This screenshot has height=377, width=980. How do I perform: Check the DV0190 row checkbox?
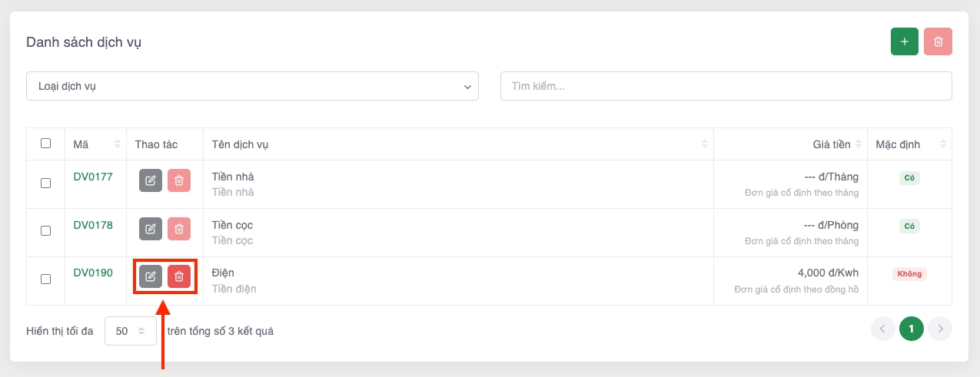pos(45,279)
